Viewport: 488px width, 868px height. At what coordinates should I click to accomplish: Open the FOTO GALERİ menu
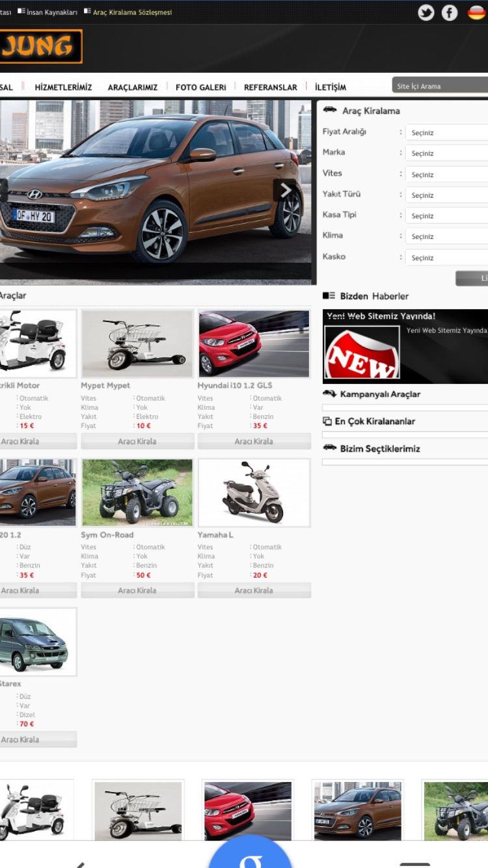[201, 87]
